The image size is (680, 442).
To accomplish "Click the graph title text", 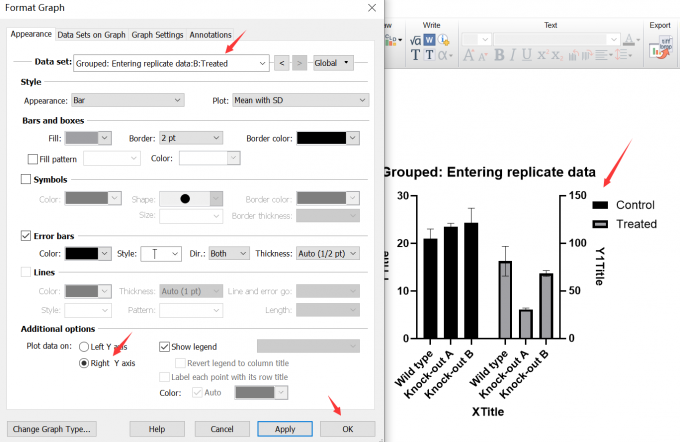I will coord(489,172).
